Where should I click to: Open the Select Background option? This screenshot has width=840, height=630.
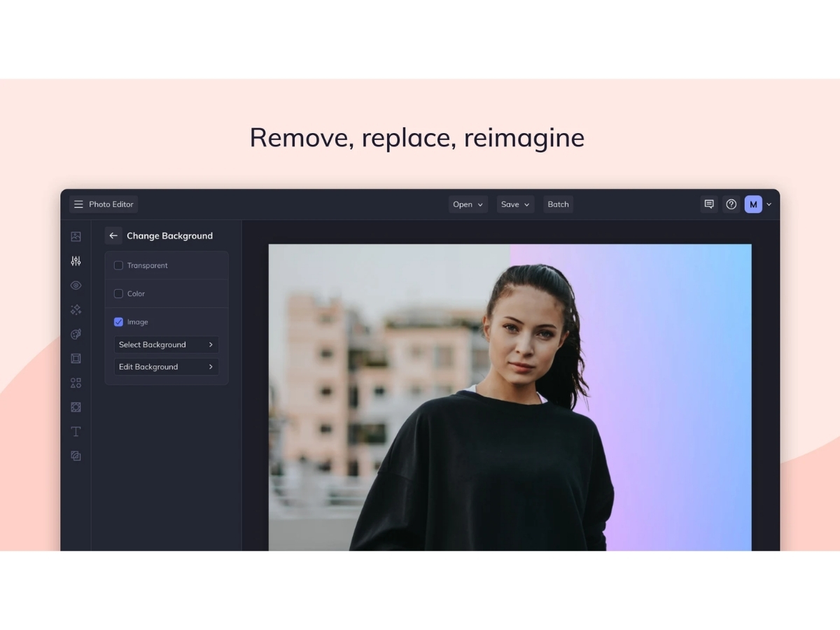tap(167, 344)
